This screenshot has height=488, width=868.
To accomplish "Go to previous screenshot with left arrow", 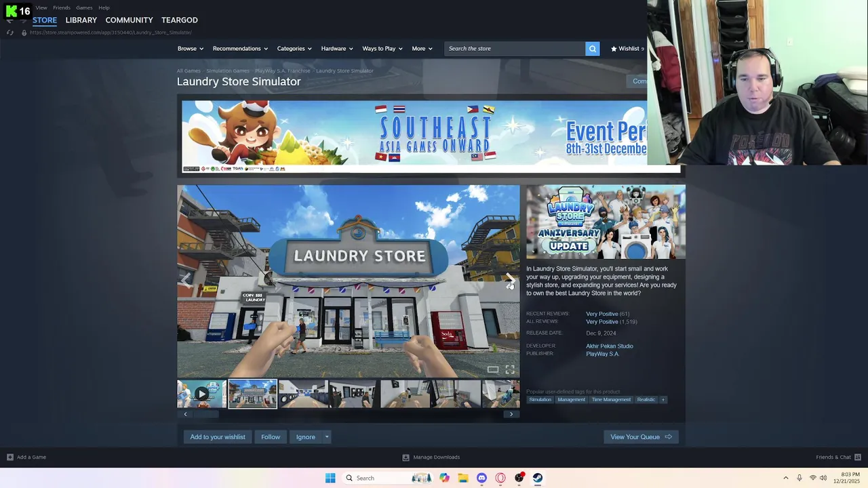I will (186, 280).
